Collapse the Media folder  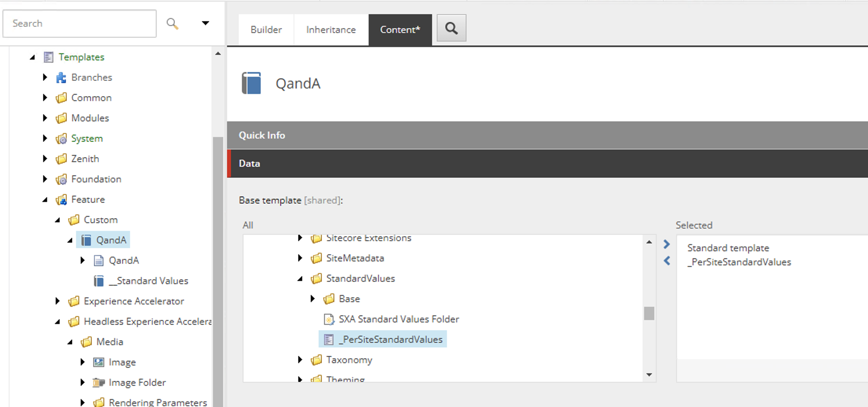[70, 342]
